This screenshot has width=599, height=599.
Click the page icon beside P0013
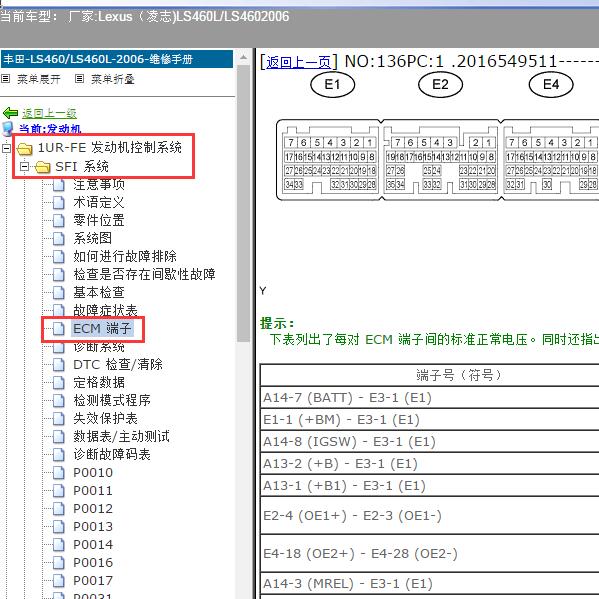58,526
